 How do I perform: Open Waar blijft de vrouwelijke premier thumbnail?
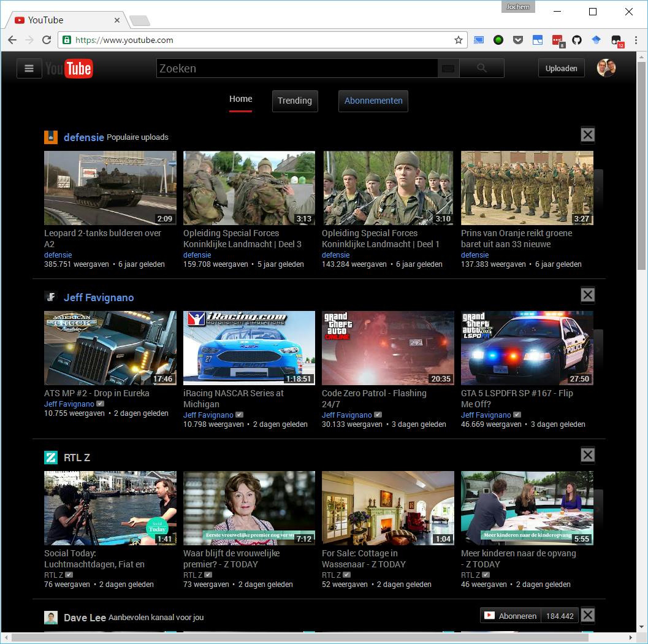249,508
